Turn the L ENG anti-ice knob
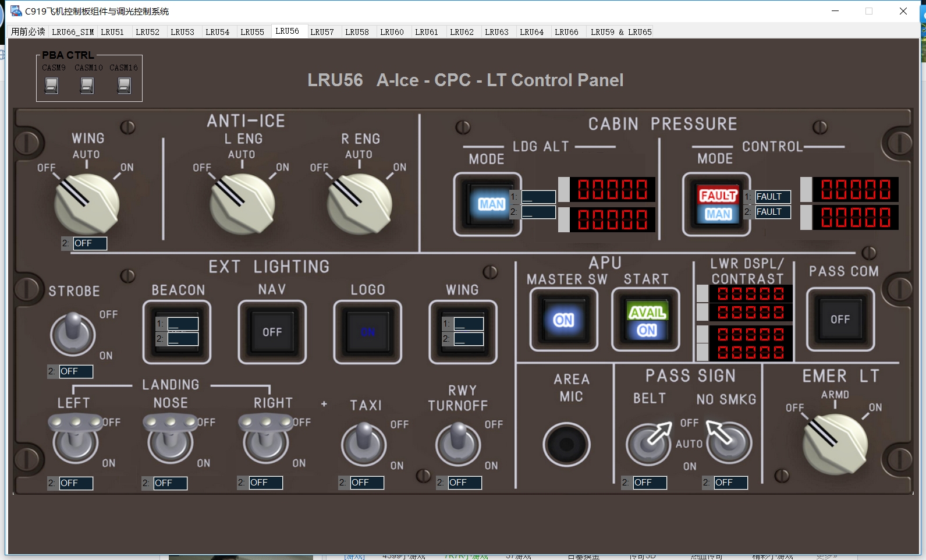This screenshot has height=560, width=926. 242,203
